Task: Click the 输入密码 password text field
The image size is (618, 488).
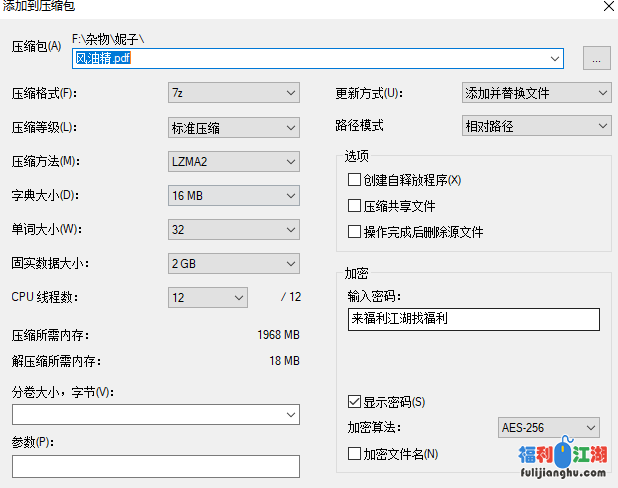Action: [472, 319]
